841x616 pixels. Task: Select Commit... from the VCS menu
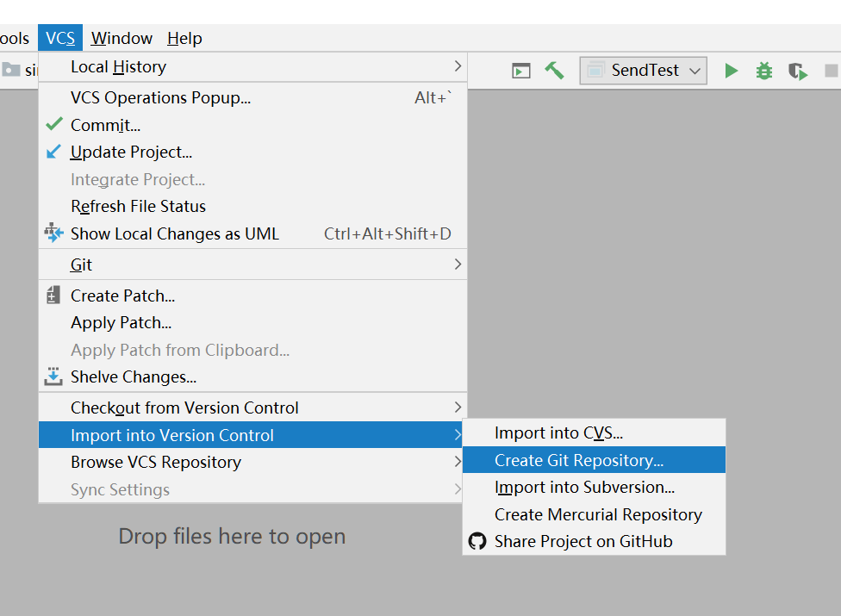pyautogui.click(x=252, y=125)
